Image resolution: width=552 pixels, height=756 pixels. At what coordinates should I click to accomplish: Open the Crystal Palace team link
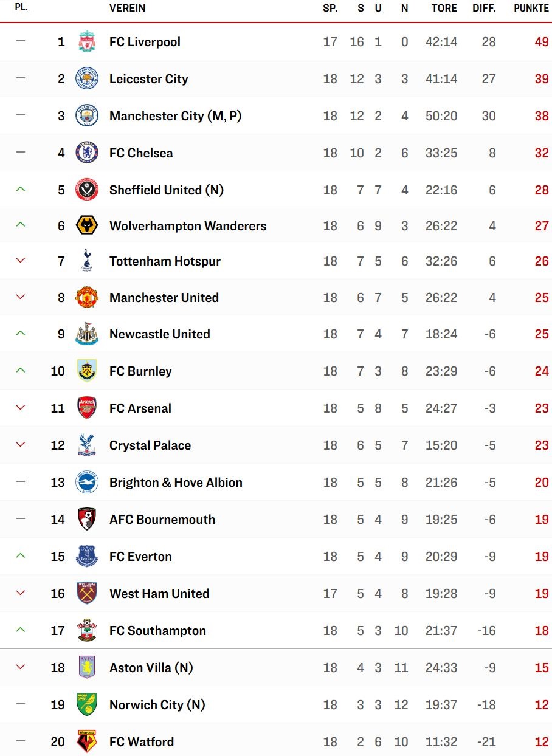(150, 445)
